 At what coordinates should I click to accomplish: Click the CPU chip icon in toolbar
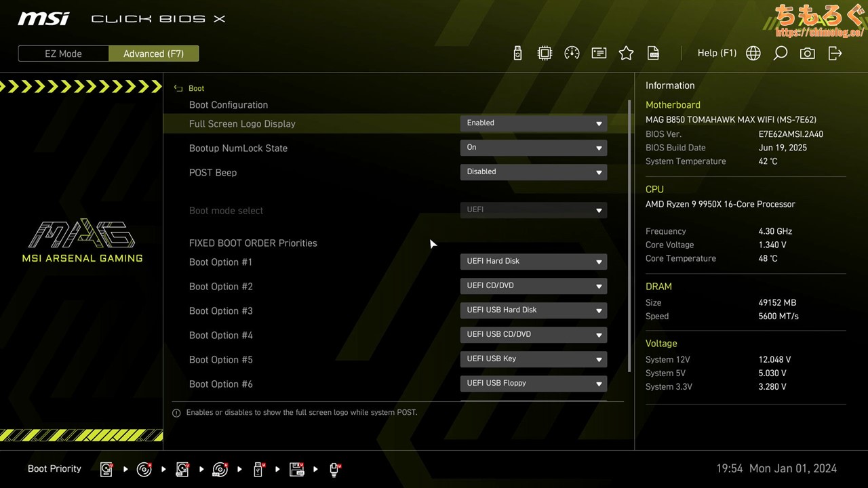(545, 54)
